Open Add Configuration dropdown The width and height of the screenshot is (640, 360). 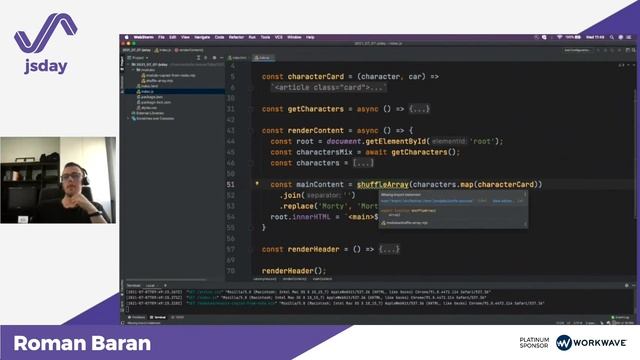pyautogui.click(x=577, y=50)
